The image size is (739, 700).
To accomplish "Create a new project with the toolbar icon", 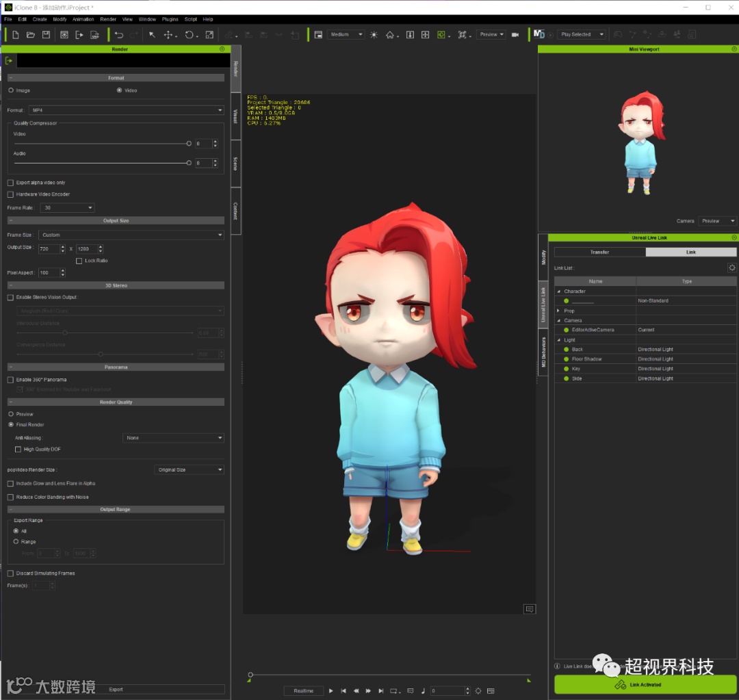I will coord(16,35).
